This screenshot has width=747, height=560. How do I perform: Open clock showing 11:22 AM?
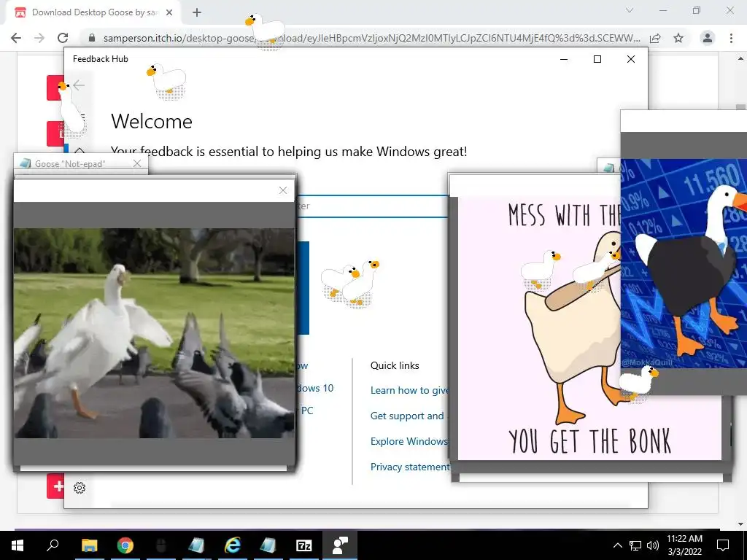pos(684,545)
